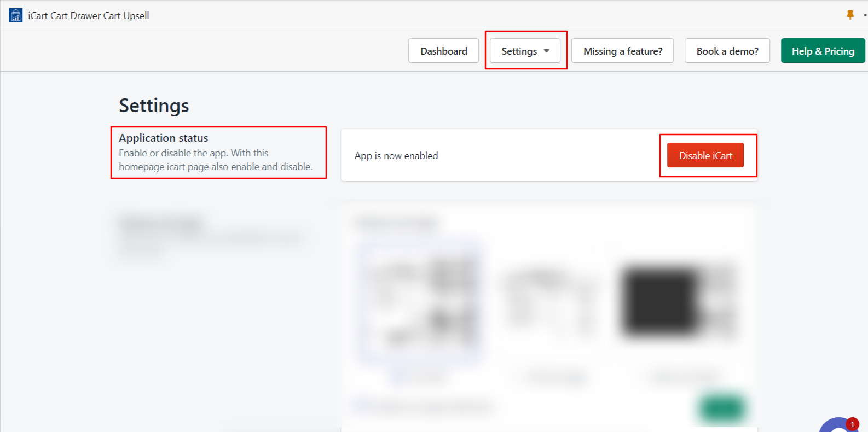Click the iCart app logo icon
The height and width of the screenshot is (432, 868).
16,15
